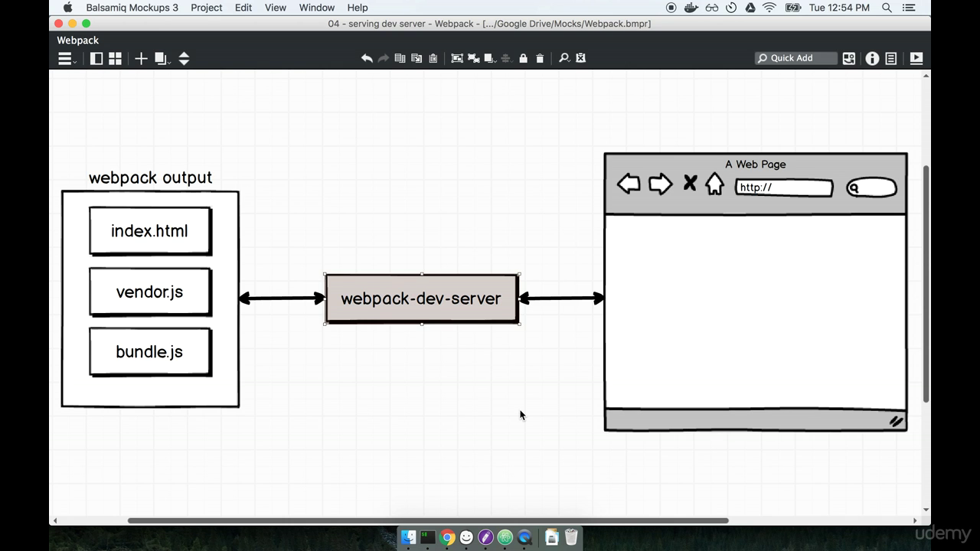Expand the duplicate mockup dropdown
This screenshot has height=551, width=980.
tap(162, 59)
